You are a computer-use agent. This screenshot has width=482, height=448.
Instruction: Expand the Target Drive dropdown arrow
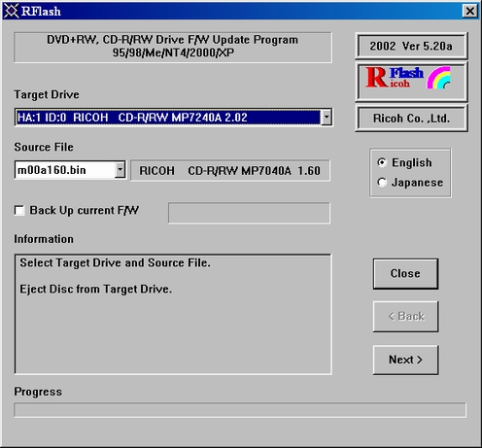pyautogui.click(x=327, y=117)
